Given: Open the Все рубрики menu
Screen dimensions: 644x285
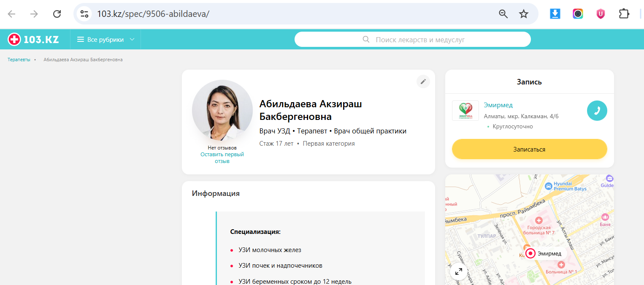Looking at the screenshot, I should (x=106, y=40).
